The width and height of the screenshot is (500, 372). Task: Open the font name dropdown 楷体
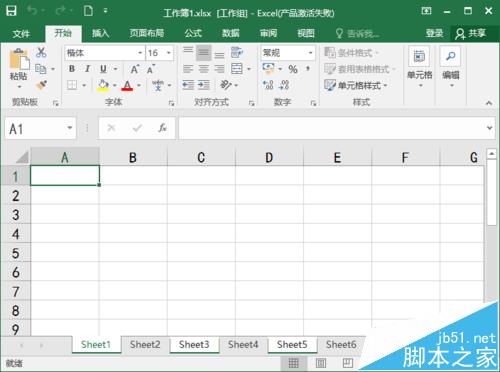(140, 53)
